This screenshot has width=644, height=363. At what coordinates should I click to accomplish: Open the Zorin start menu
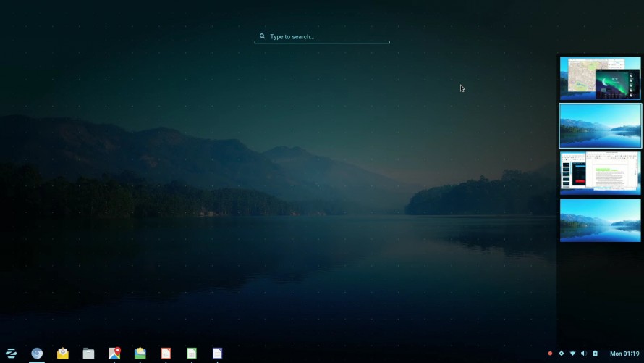click(11, 354)
